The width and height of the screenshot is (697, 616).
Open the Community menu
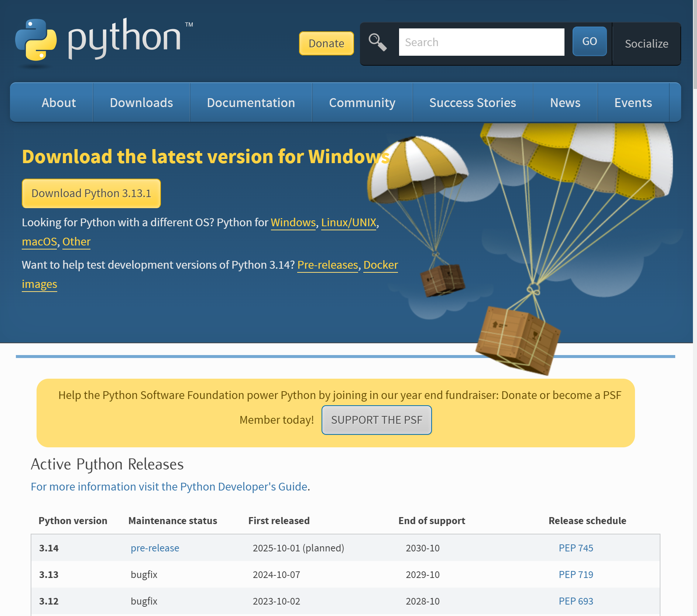(x=362, y=103)
